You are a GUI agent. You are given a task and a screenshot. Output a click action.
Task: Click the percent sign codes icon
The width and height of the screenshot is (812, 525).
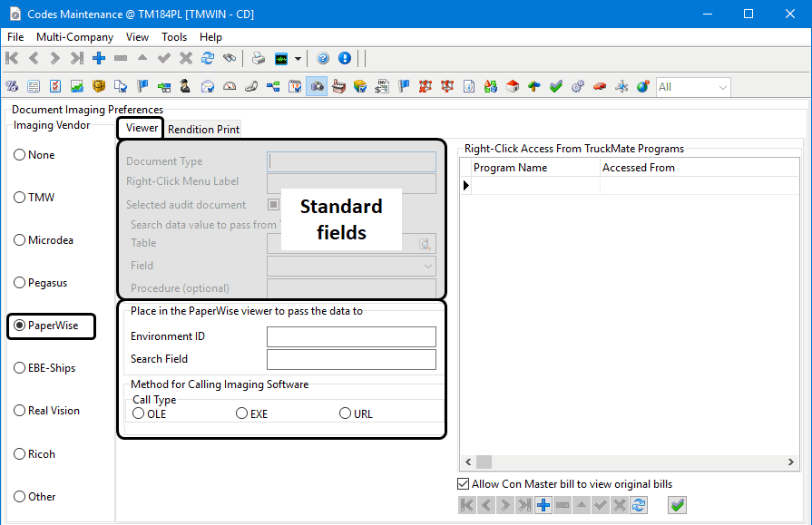[12, 87]
